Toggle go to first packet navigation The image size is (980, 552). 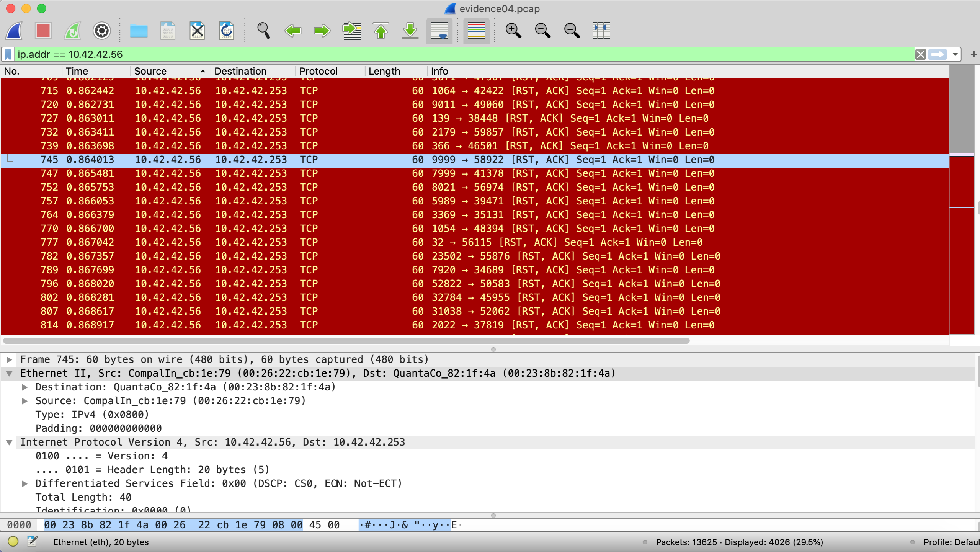point(381,31)
